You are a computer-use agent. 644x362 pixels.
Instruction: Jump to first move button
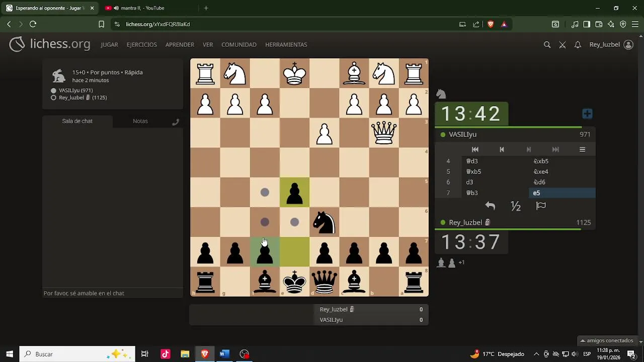475,149
